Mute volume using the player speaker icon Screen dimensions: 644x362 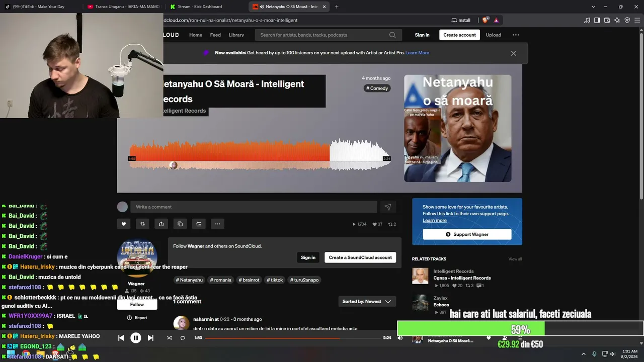click(x=400, y=338)
